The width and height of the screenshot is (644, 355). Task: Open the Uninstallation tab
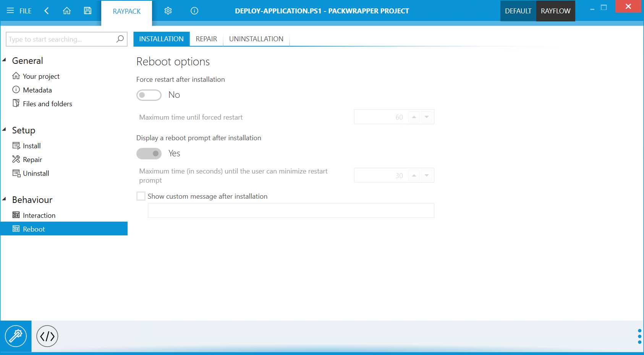point(256,39)
